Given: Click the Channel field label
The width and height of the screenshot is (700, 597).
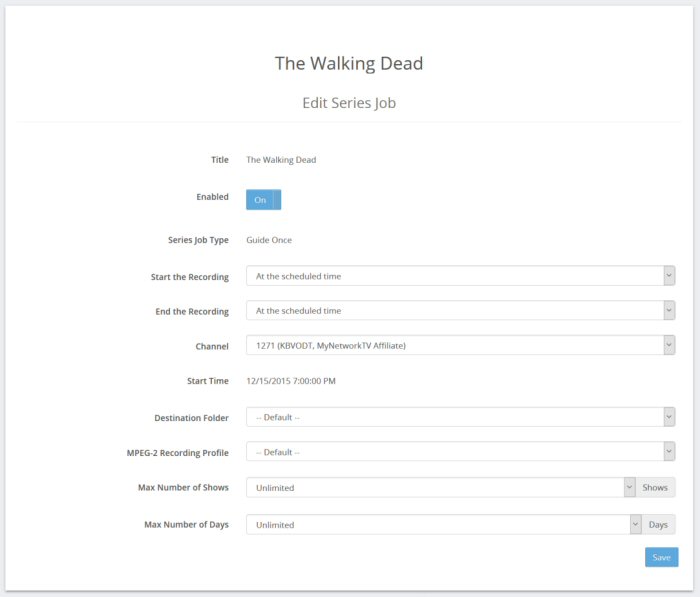Looking at the screenshot, I should point(212,347).
